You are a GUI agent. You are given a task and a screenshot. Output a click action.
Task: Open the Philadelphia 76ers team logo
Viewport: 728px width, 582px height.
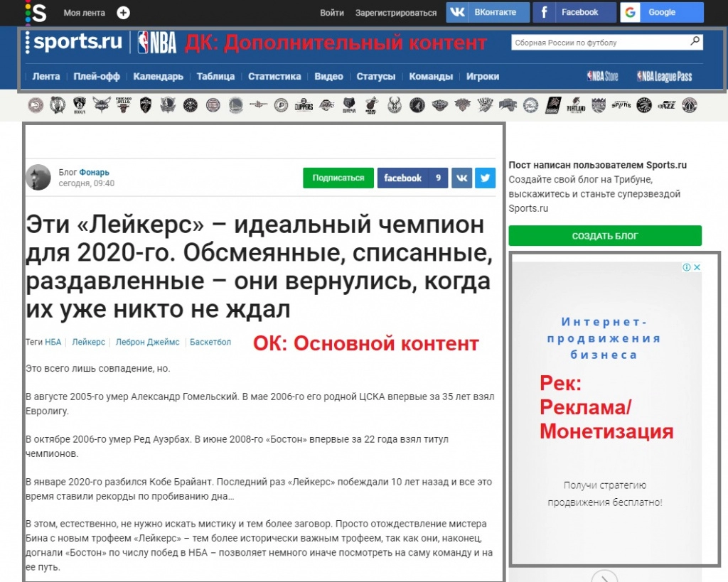530,105
